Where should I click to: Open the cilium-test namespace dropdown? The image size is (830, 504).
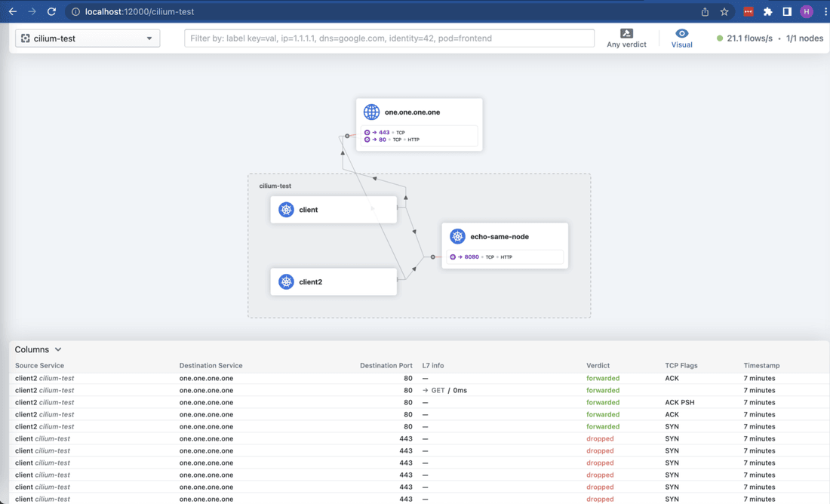pos(88,38)
